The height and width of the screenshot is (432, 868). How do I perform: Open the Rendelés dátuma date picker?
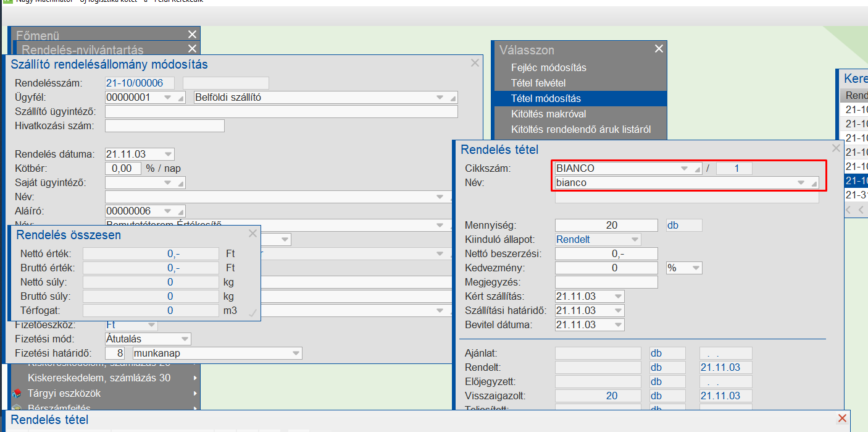(168, 155)
